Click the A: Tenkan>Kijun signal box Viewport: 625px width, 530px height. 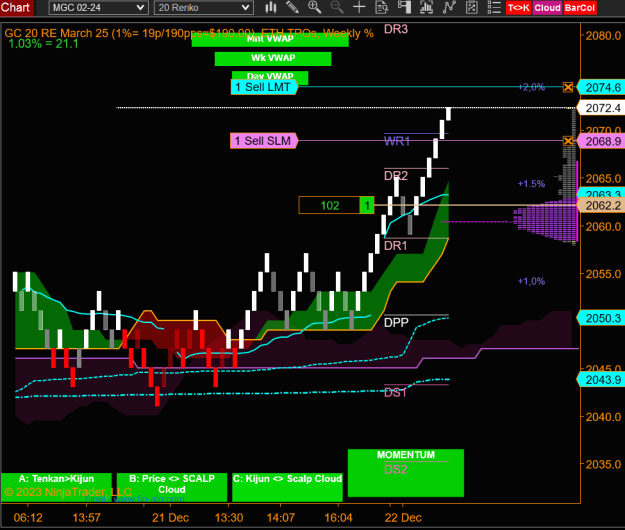[x=56, y=487]
